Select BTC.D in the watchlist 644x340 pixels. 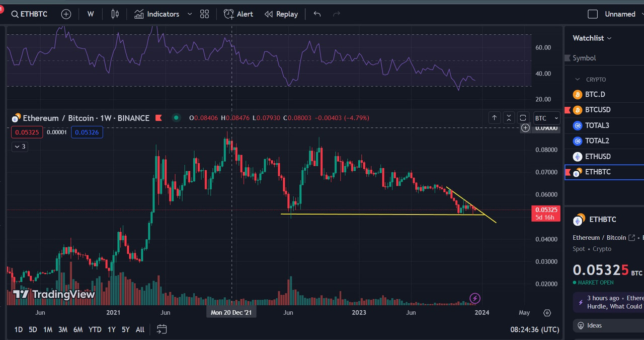tap(604, 94)
